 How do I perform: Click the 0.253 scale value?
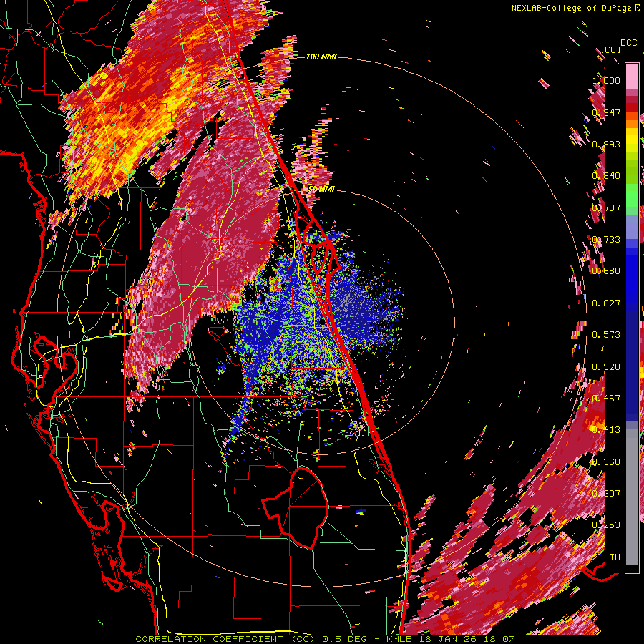[606, 525]
